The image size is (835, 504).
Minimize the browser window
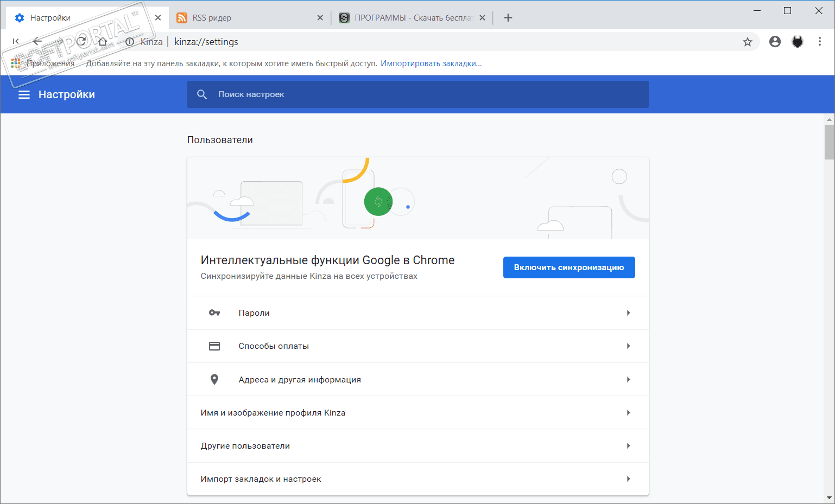pos(757,11)
